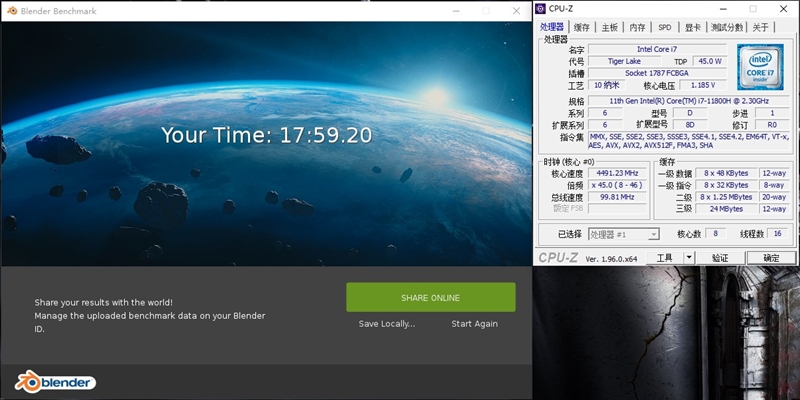
Task: Click the instruction set list text
Action: point(689,141)
